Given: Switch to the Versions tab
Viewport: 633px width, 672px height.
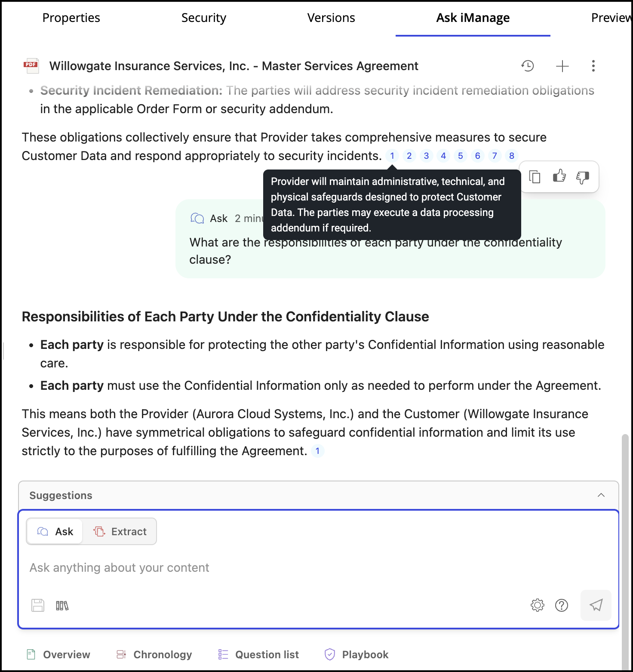Looking at the screenshot, I should (x=331, y=18).
